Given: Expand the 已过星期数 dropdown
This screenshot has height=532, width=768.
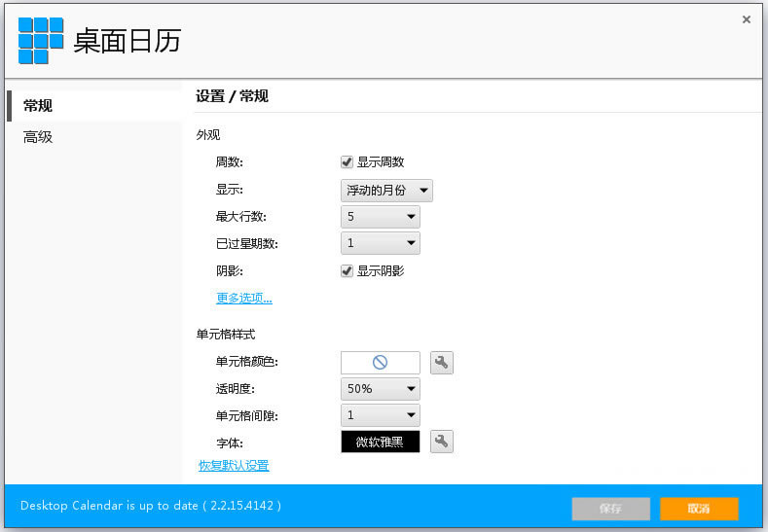Looking at the screenshot, I should coord(381,243).
